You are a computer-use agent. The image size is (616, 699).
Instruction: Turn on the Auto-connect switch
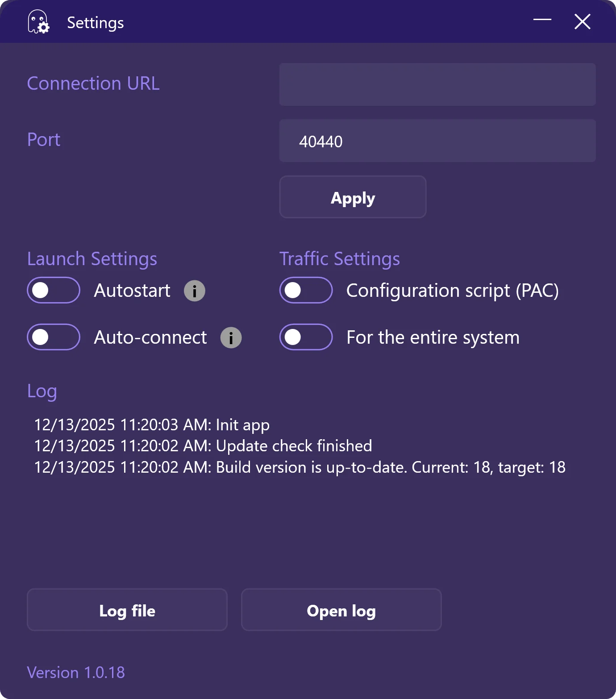[54, 337]
